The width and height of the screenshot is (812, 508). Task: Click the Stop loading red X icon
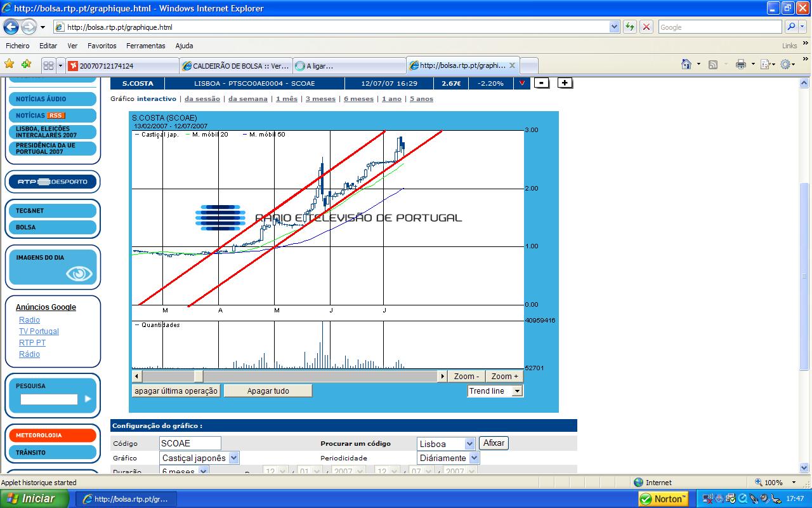coord(646,27)
